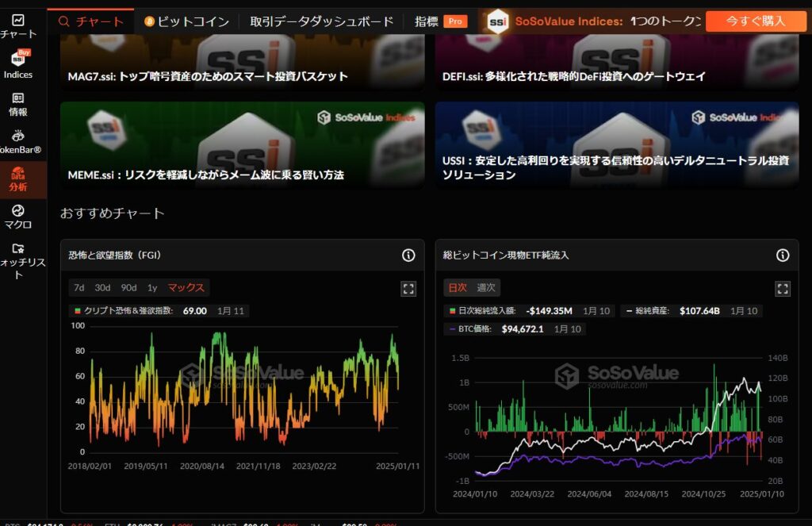812x526 pixels.
Task: Switch to the ビットコイン tab
Action: click(187, 21)
